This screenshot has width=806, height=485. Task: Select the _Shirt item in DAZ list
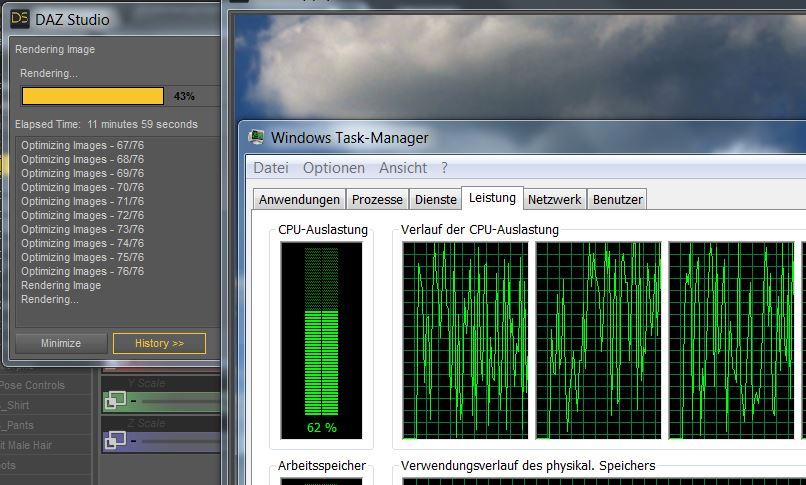point(15,405)
